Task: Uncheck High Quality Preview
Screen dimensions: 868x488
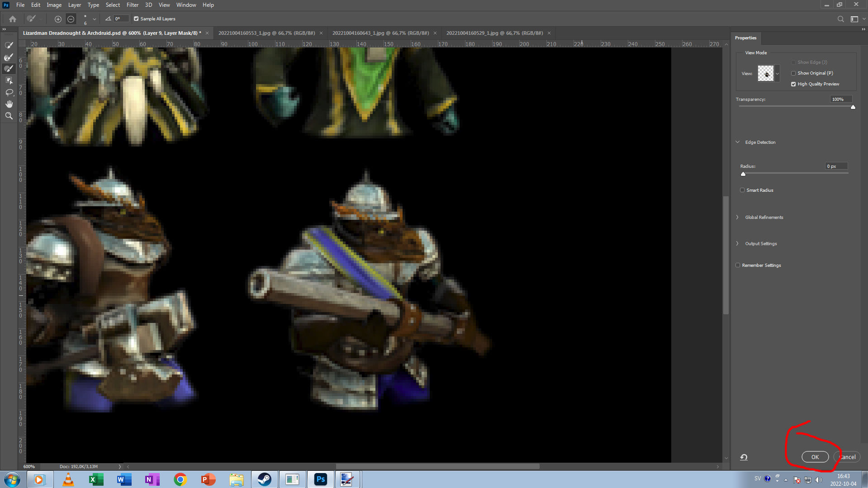Action: (793, 84)
